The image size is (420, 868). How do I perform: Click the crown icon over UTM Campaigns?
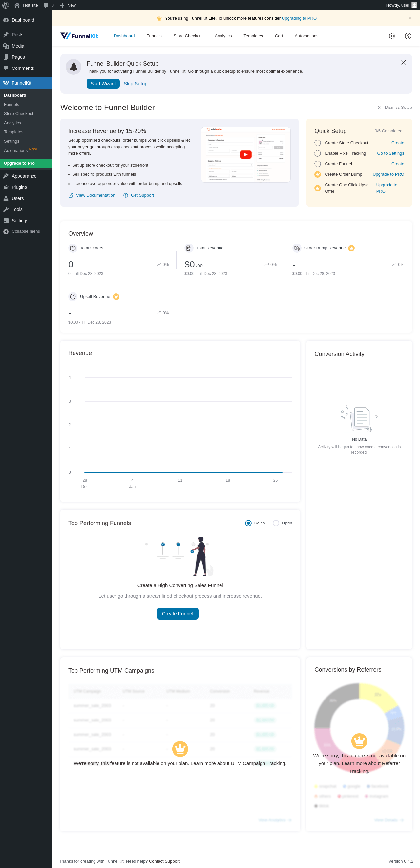(180, 749)
